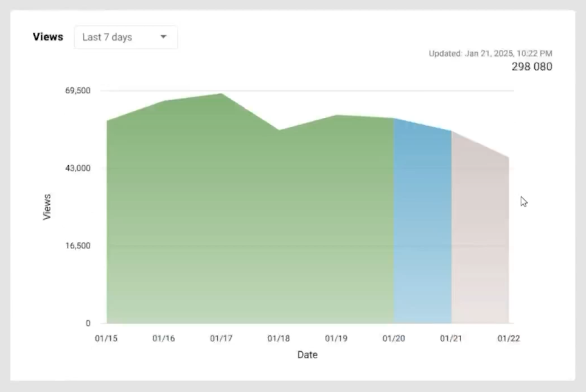Click the bold Views heading
Screen dimensions: 586x392
48,36
